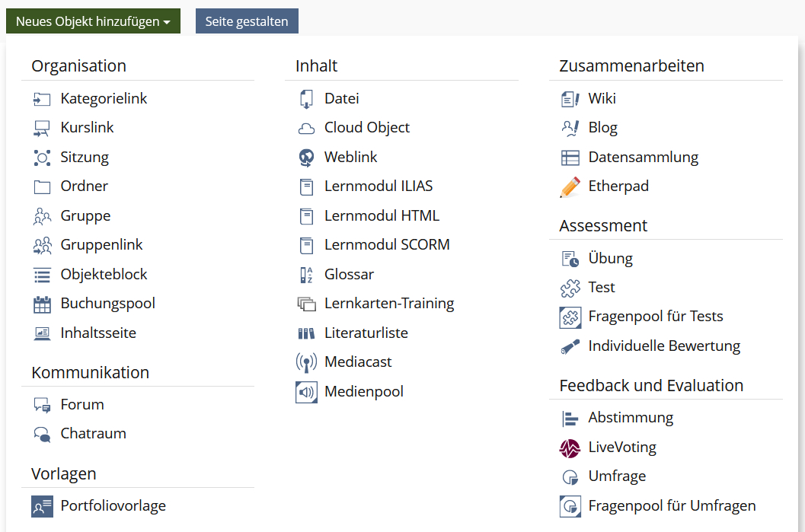The image size is (805, 532).
Task: Click the Mediacast antenna icon
Action: 306,362
